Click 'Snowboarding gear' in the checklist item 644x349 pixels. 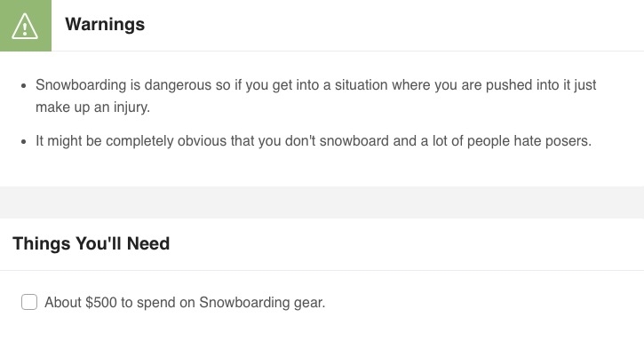[x=261, y=303]
